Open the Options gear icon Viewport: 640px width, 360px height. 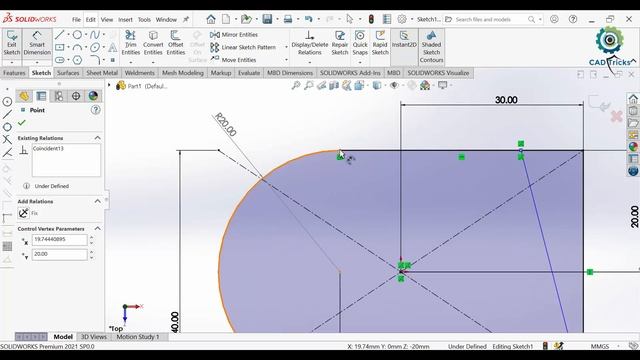(402, 19)
